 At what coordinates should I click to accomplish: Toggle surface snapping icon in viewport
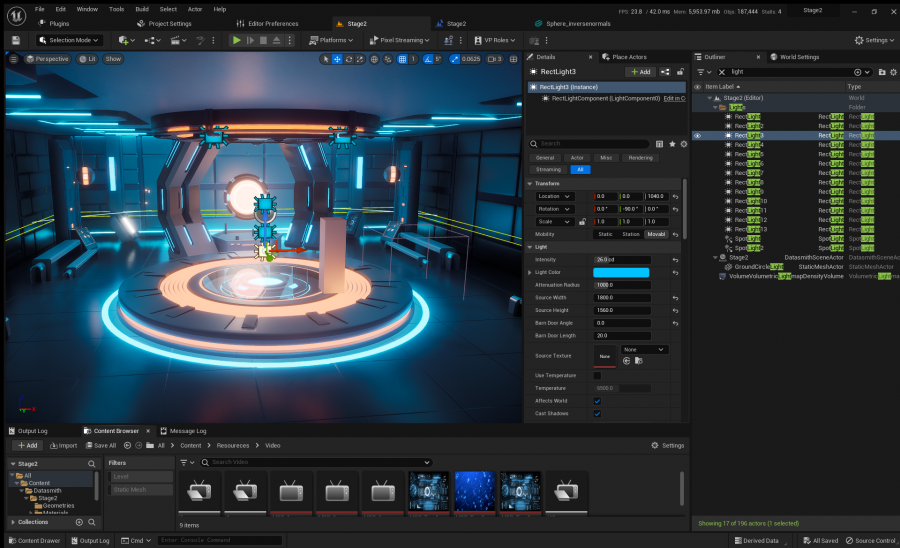388,59
